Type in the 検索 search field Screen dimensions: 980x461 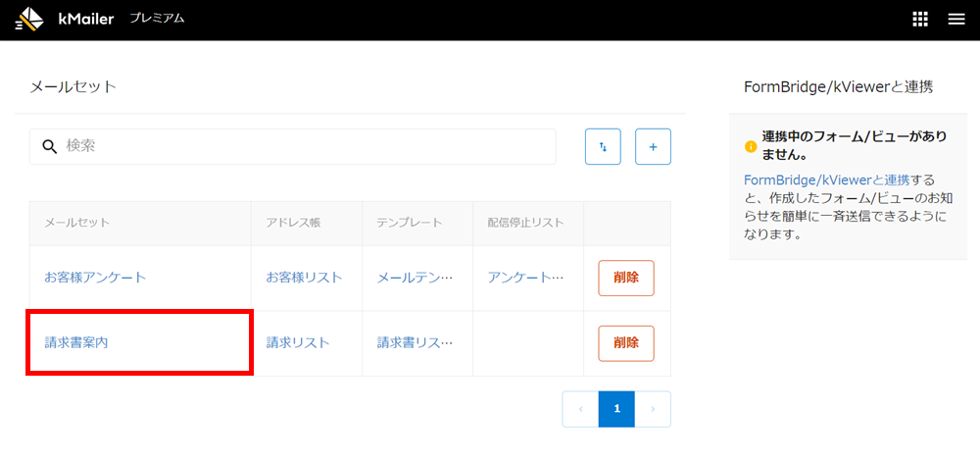tap(304, 146)
